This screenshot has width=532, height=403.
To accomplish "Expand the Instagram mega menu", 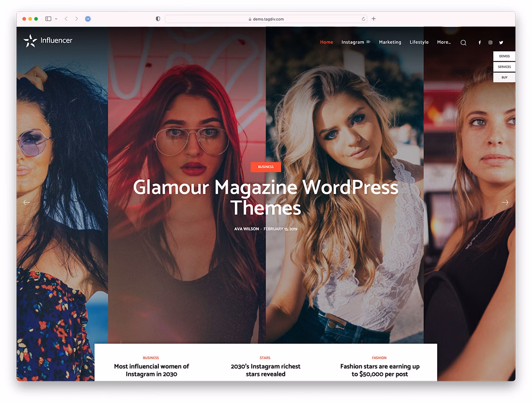I will coord(356,42).
